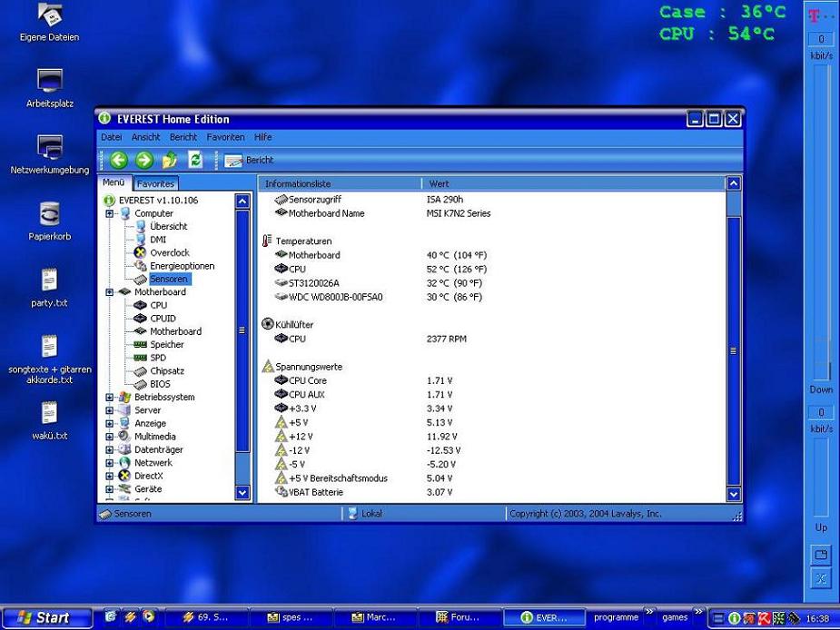Open the CPU page under Motherboard

coord(159,305)
